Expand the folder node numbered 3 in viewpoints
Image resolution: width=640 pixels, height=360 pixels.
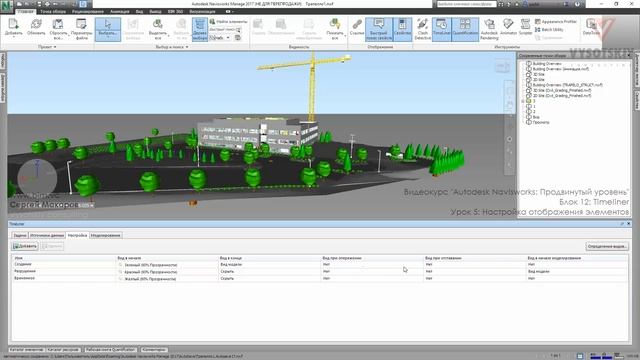tap(523, 101)
